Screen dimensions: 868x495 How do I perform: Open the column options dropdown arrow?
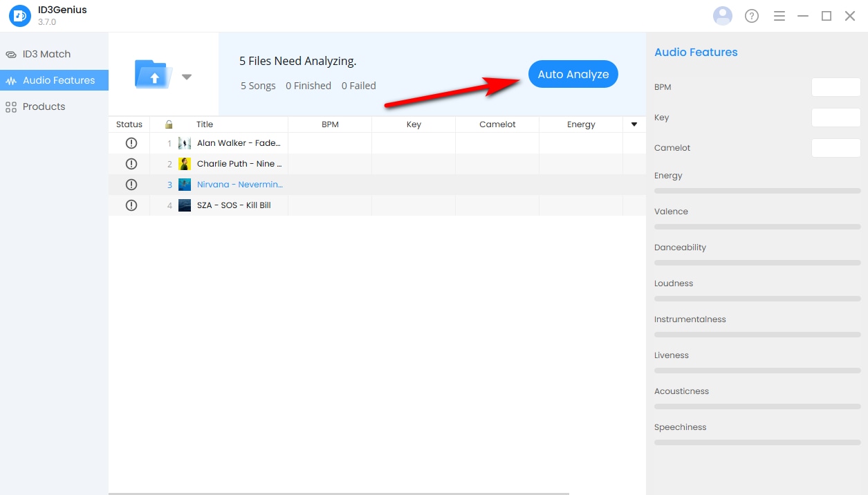click(634, 124)
